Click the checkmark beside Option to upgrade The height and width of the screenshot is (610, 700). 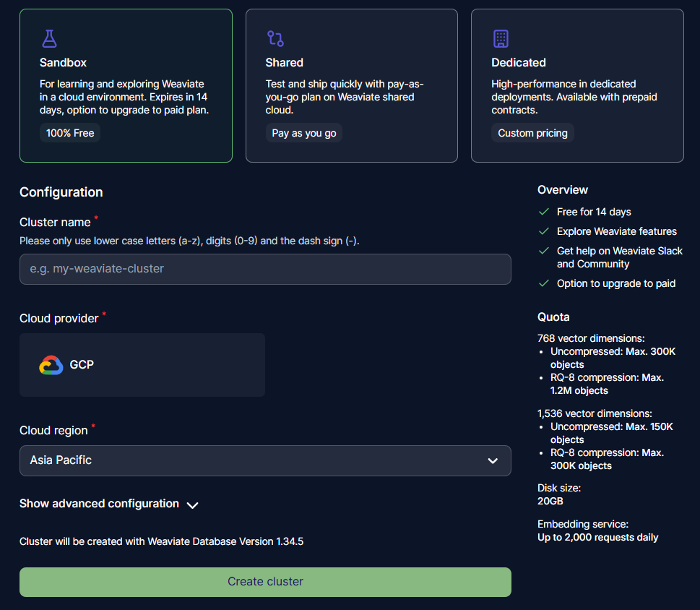[544, 283]
